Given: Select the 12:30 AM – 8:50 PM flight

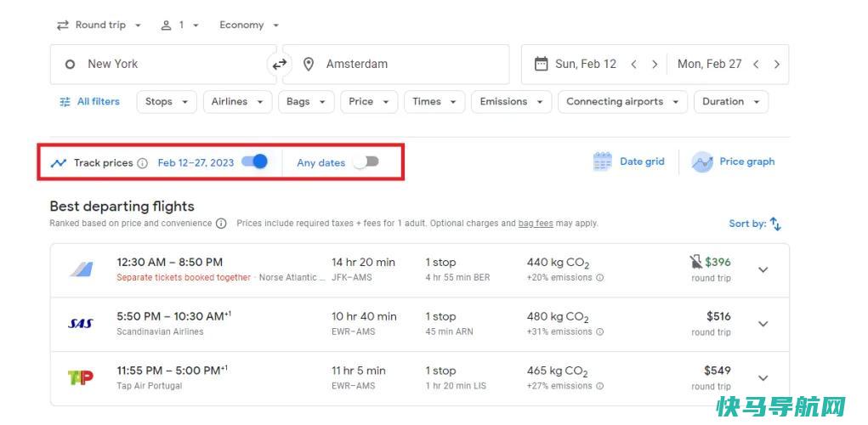Looking at the screenshot, I should click(420, 270).
